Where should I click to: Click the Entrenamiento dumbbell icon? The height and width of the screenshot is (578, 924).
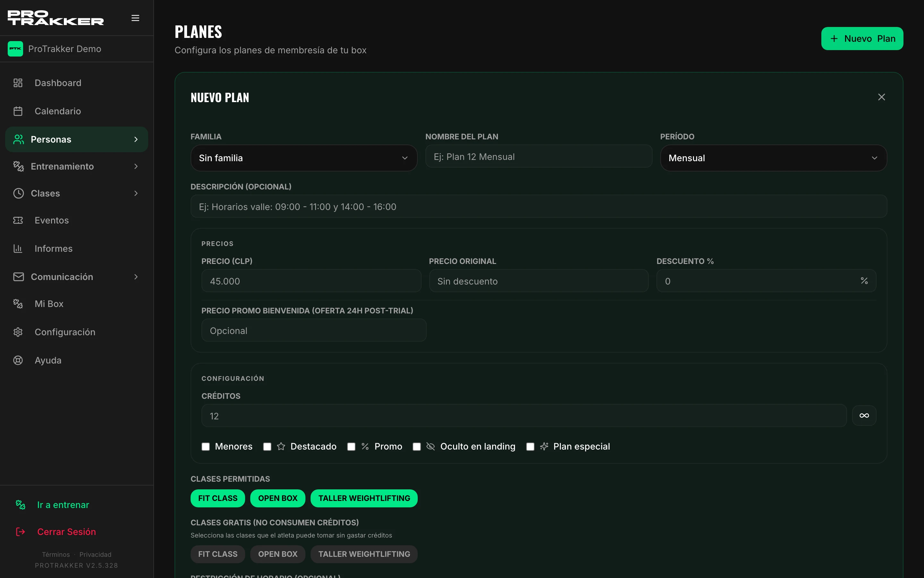(18, 166)
